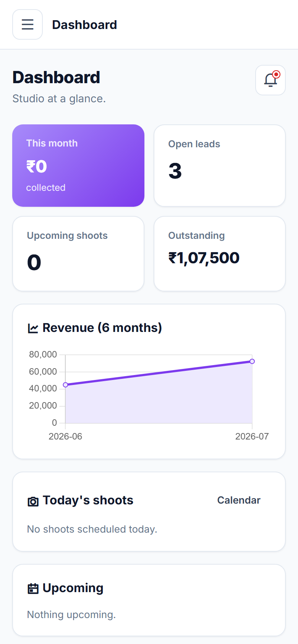Click the "2026-06" x-axis label

point(65,436)
